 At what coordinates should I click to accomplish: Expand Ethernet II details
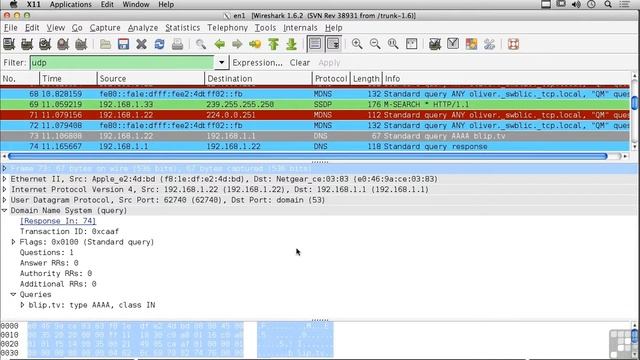(4, 179)
